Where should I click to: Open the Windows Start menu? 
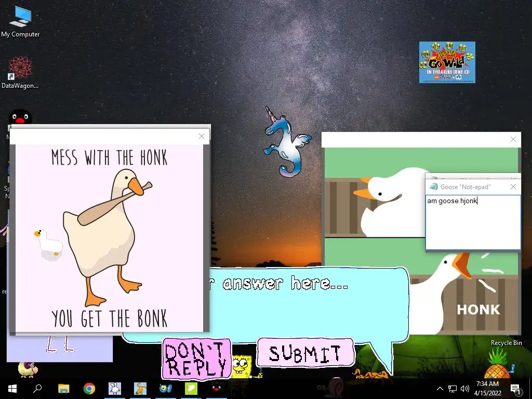click(12, 389)
